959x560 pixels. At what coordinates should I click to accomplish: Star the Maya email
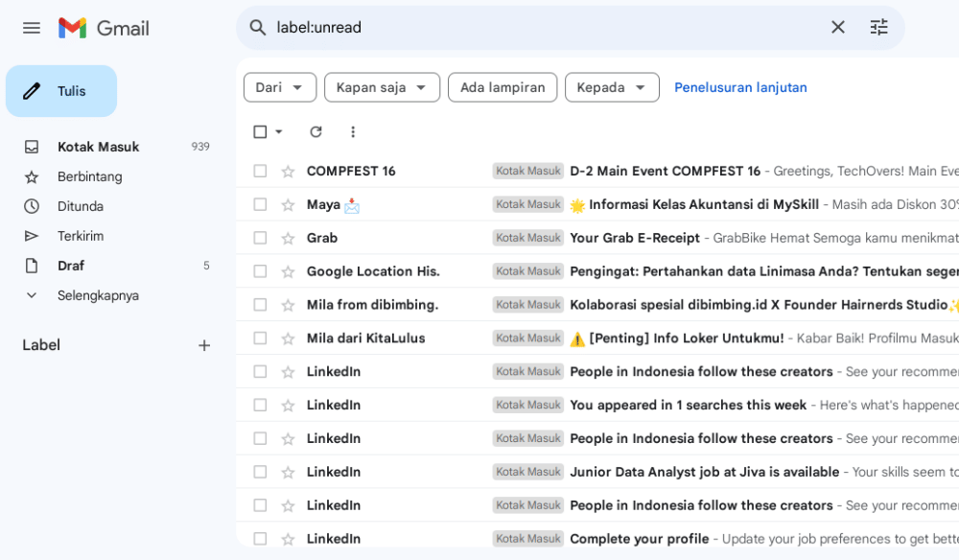click(x=288, y=205)
